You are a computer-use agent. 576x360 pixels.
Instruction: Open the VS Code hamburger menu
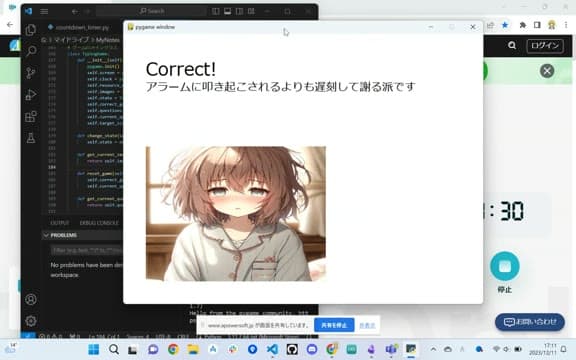coord(44,11)
